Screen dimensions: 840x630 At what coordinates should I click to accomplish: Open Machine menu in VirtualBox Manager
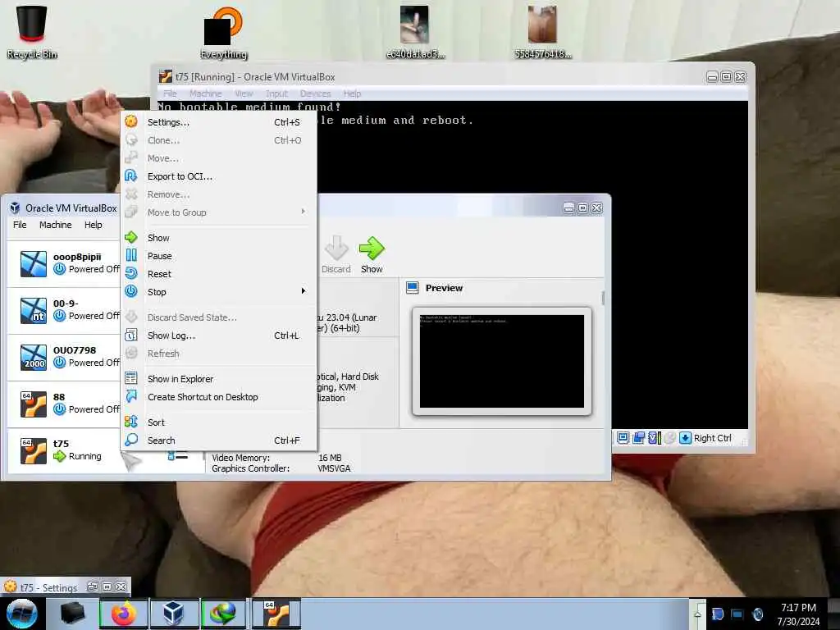coord(56,225)
